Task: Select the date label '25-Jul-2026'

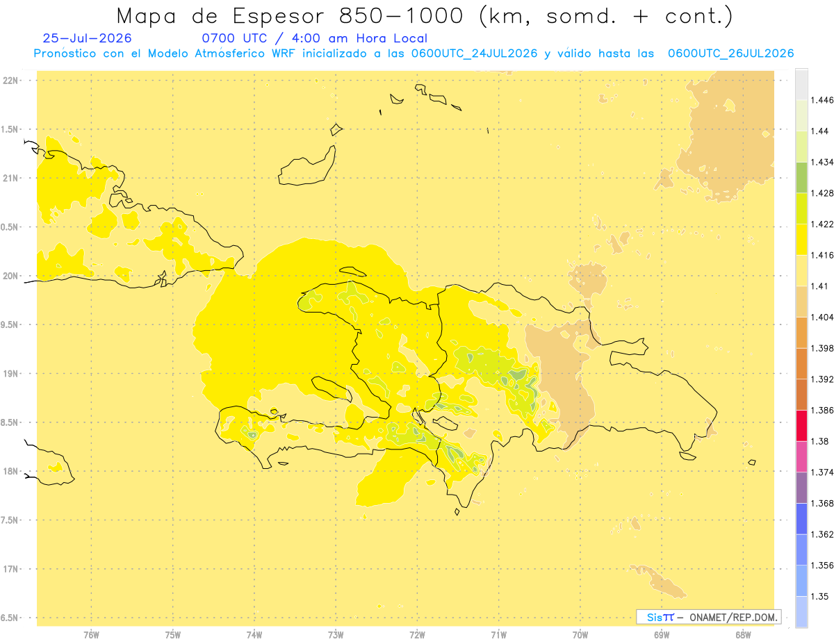Action: click(x=87, y=39)
